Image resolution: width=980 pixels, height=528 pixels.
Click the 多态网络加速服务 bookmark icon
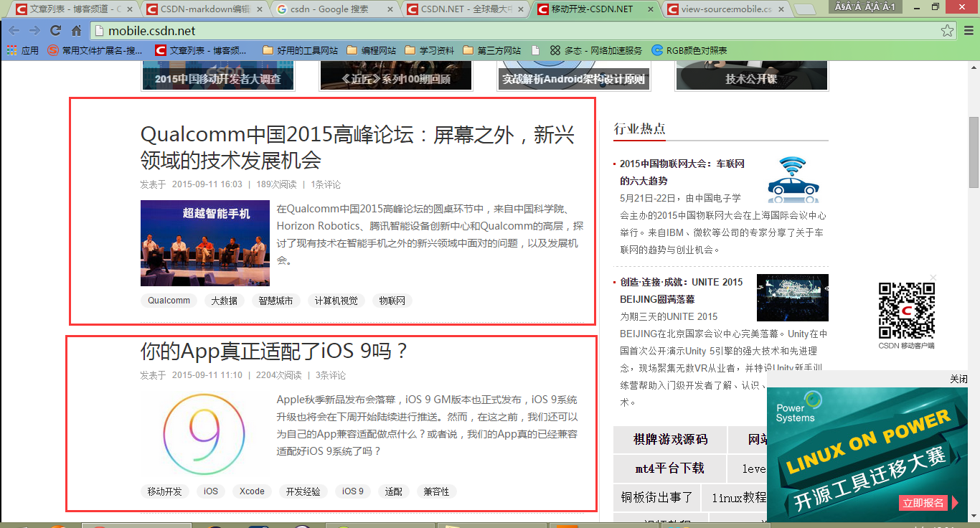pos(555,50)
